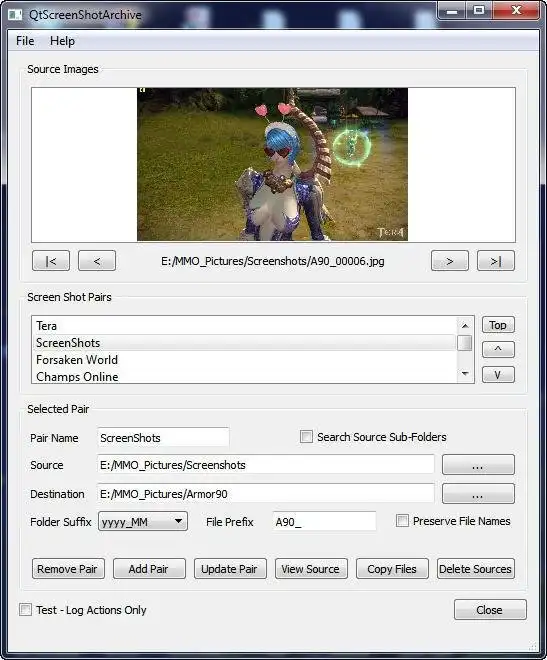Browse for Destination folder with ... button
547x660 pixels.
[x=478, y=494]
